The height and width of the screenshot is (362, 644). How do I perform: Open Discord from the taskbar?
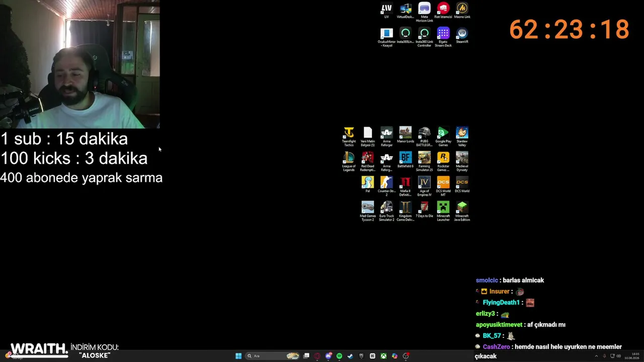click(328, 356)
